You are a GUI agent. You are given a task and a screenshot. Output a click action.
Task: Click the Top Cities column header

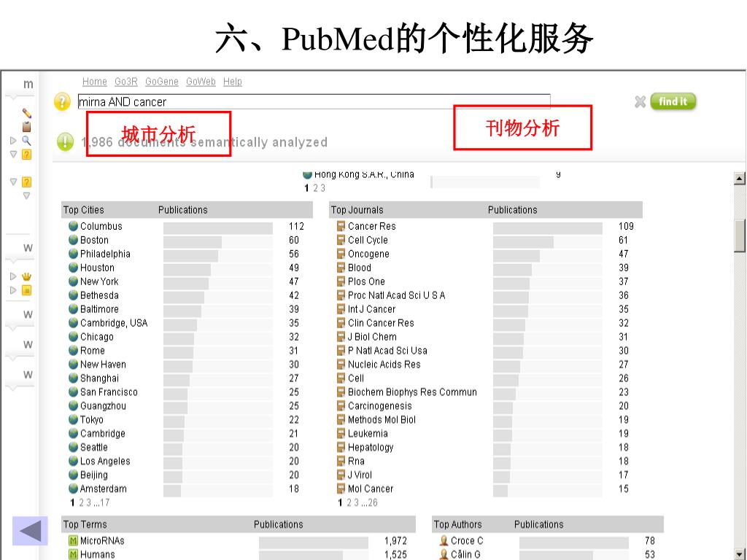pos(83,210)
